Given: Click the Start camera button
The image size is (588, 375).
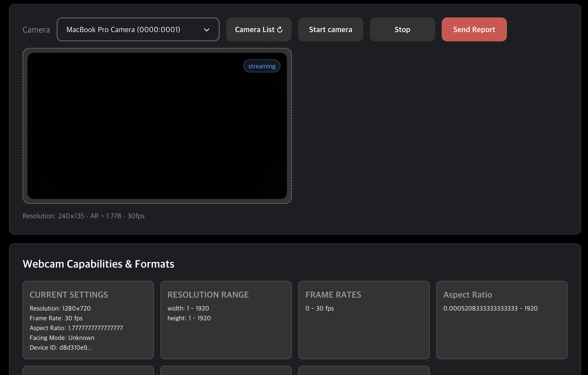Looking at the screenshot, I should click(330, 29).
